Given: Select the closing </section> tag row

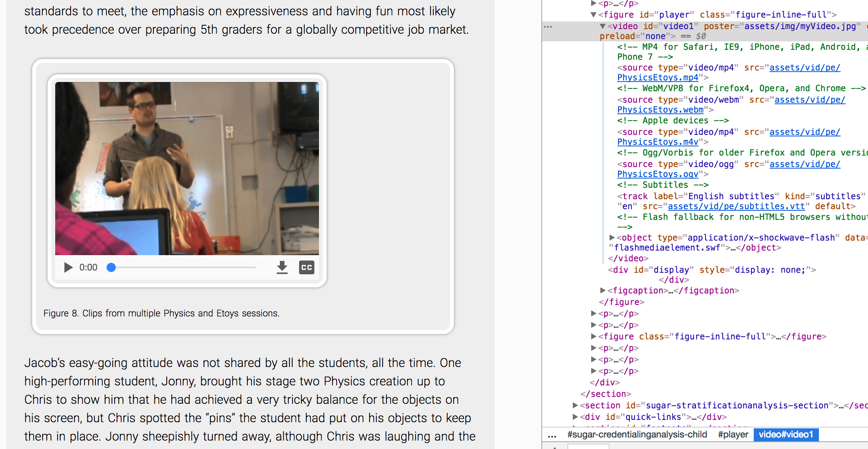Looking at the screenshot, I should tap(606, 394).
